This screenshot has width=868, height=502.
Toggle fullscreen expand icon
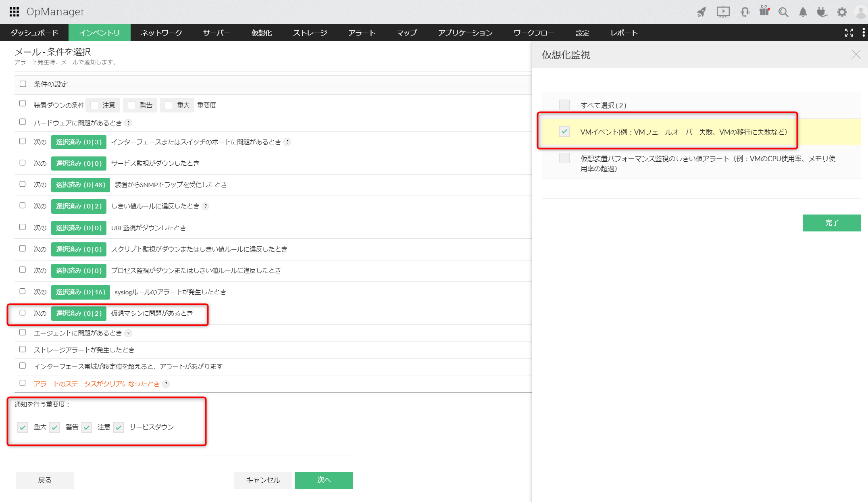point(849,33)
